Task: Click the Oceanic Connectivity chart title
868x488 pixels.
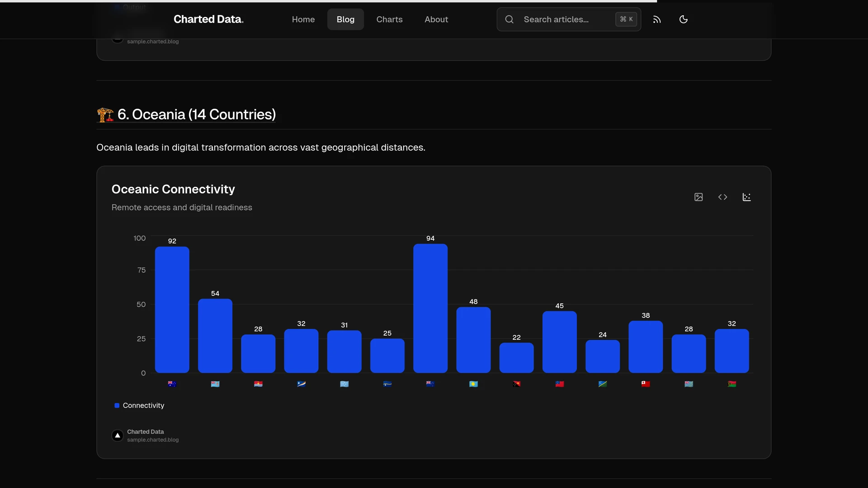Action: pos(173,189)
